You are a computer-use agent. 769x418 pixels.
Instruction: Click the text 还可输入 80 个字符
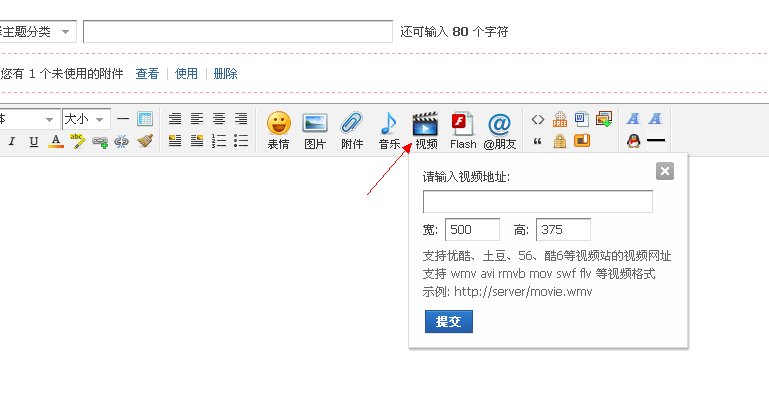(x=454, y=32)
